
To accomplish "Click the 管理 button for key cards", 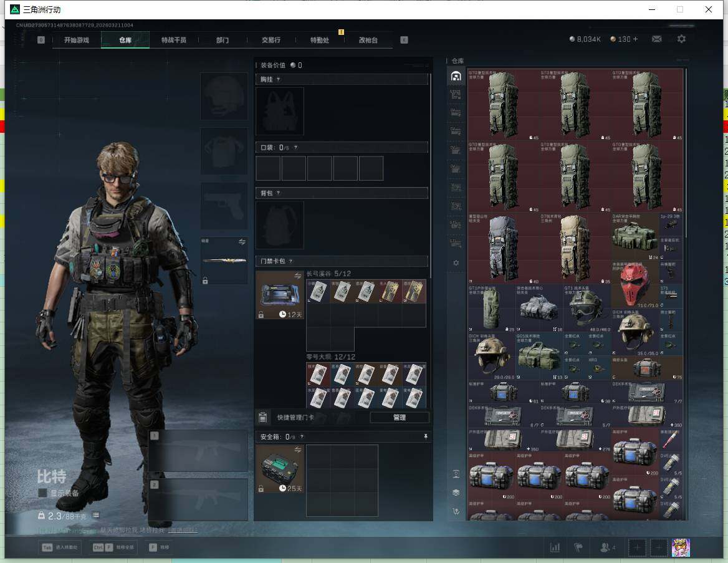I will (x=399, y=417).
